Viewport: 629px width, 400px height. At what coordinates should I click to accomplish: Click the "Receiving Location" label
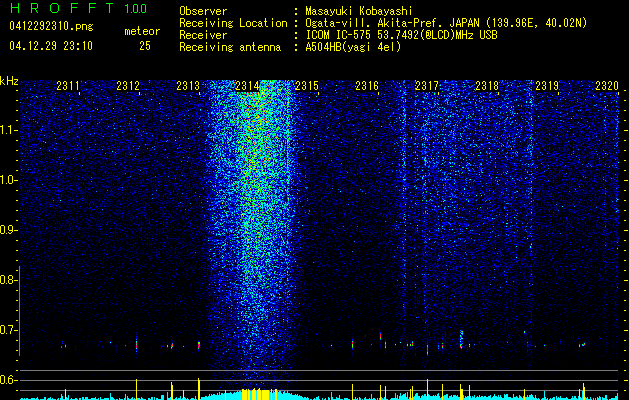(233, 23)
